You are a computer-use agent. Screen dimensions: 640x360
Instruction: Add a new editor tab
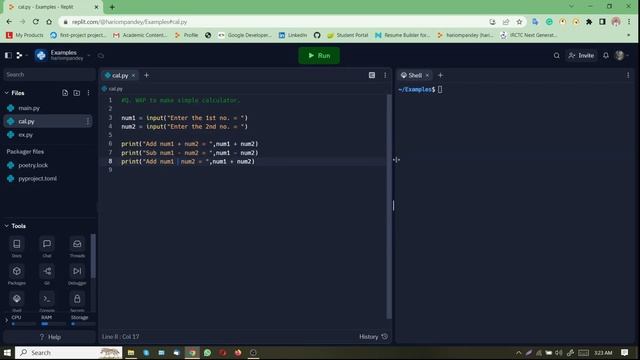pyautogui.click(x=147, y=75)
